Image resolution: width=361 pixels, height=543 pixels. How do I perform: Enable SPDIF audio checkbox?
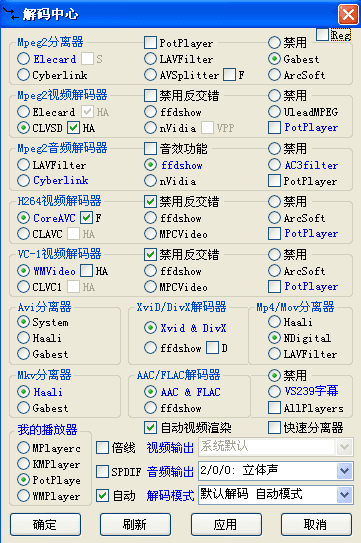(x=103, y=472)
